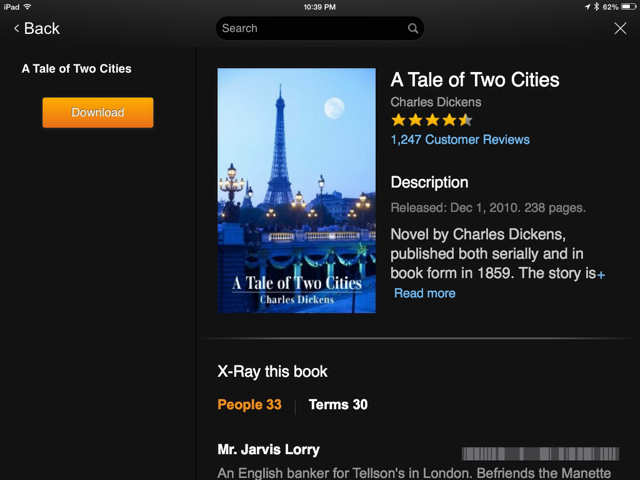The width and height of the screenshot is (640, 480).
Task: Tap the Description heading
Action: point(429,182)
